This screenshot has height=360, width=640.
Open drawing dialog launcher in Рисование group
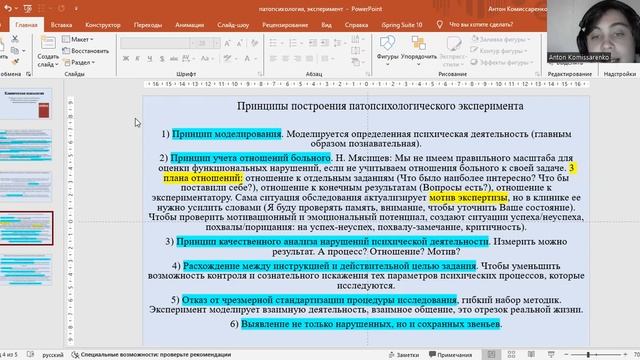click(538, 74)
